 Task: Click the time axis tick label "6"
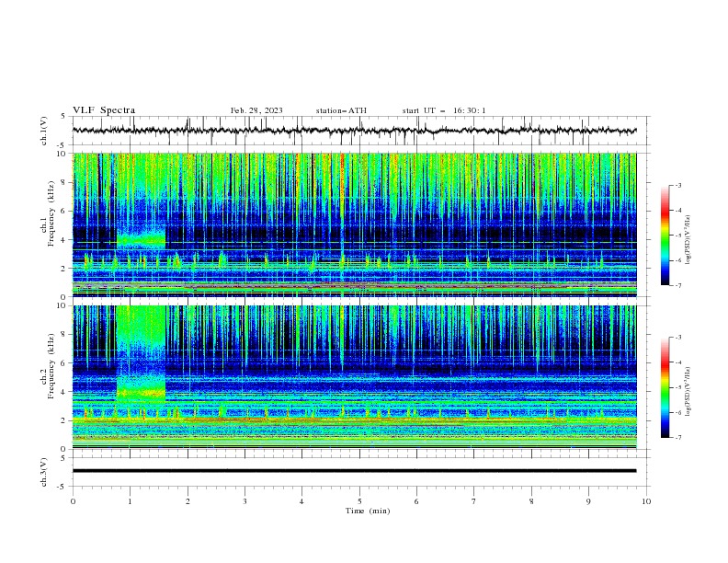pos(416,501)
